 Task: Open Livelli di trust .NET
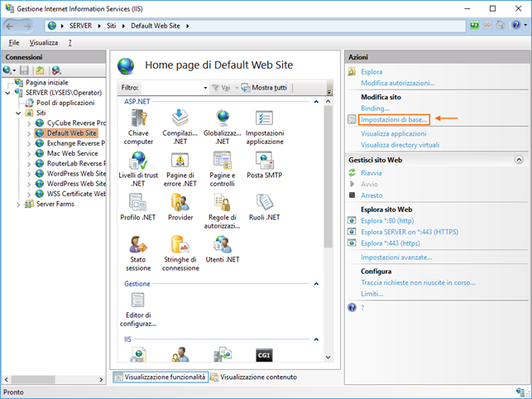pyautogui.click(x=138, y=170)
